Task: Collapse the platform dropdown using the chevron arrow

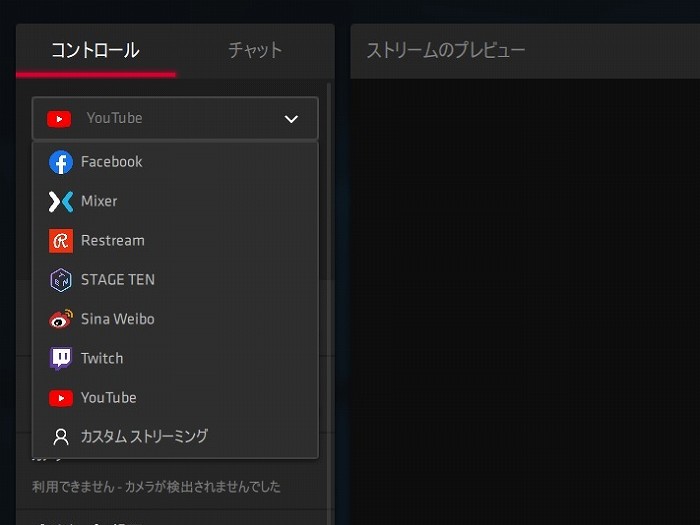Action: click(x=291, y=119)
